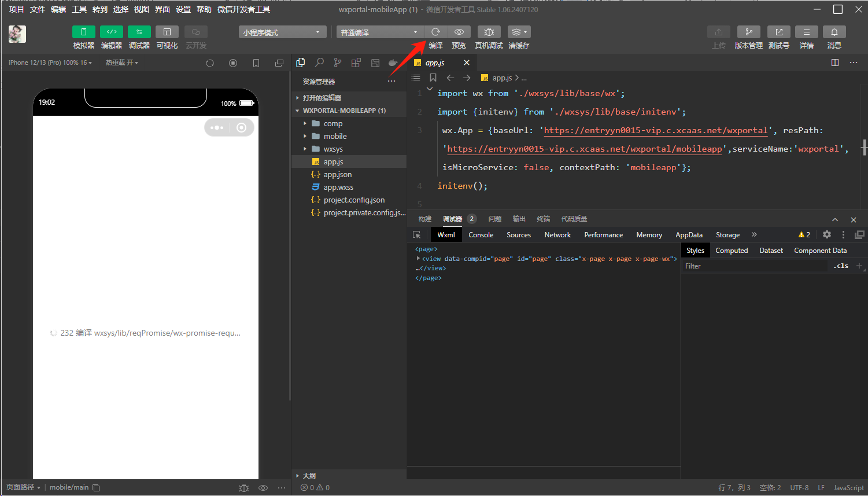The image size is (868, 496).
Task: Detach the simulator into a separate window
Action: 279,63
